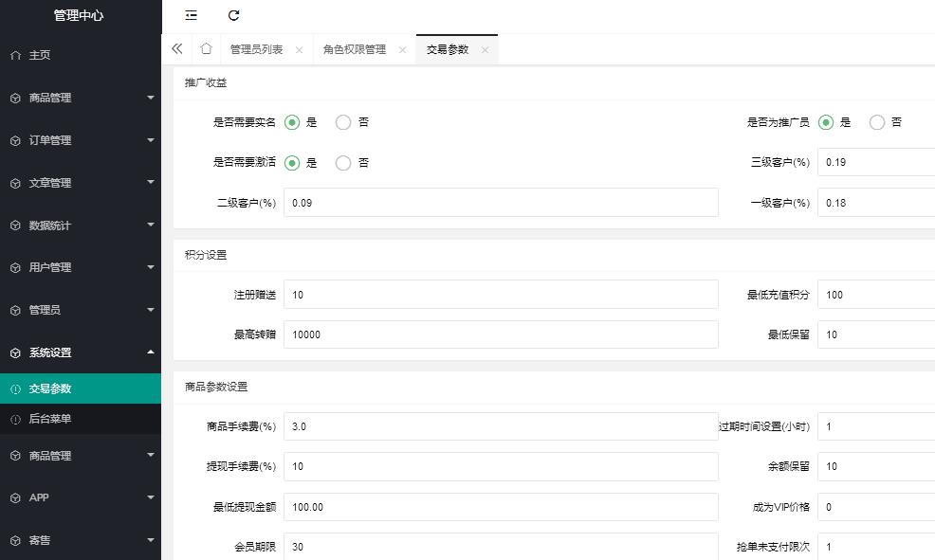Select 否 for 是否需要实名

coord(343,122)
